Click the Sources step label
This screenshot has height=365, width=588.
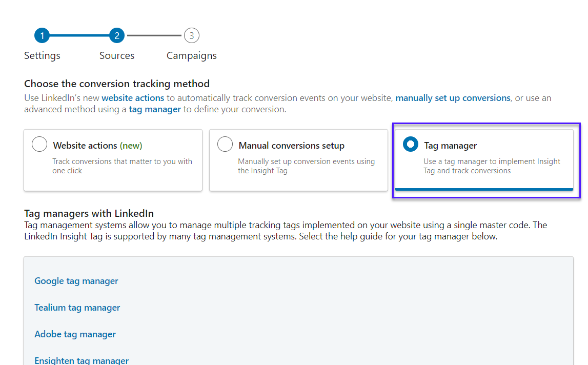point(116,55)
